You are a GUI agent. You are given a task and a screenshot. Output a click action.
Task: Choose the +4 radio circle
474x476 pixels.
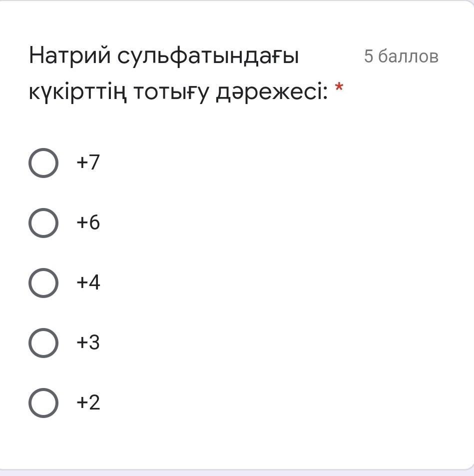pyautogui.click(x=43, y=283)
